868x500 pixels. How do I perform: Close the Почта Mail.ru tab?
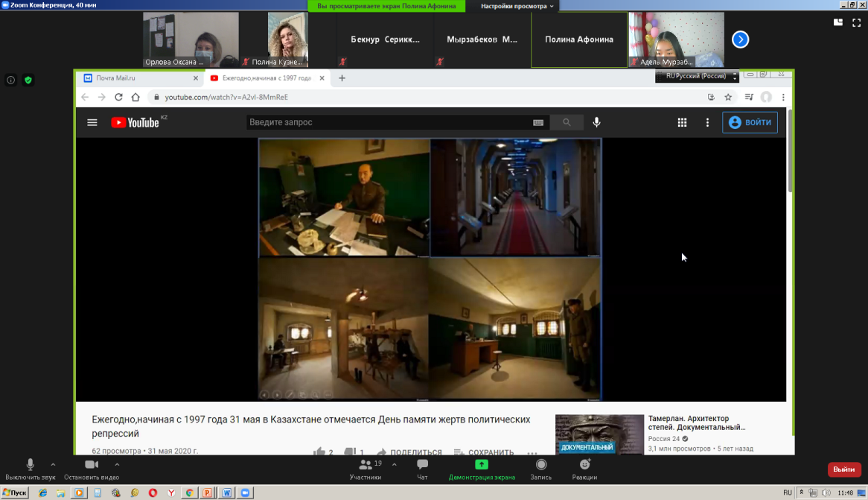point(195,78)
